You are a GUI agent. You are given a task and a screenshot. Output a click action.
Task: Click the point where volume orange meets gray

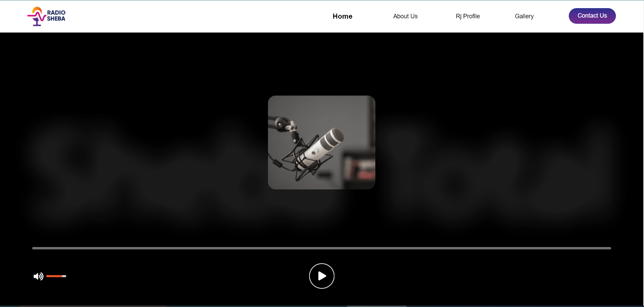pos(62,276)
